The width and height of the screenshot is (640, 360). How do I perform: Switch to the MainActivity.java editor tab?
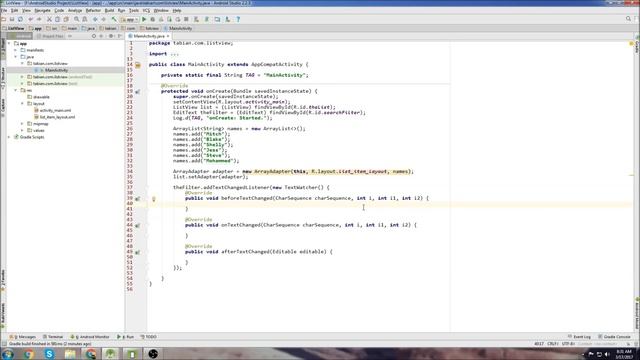[x=149, y=36]
